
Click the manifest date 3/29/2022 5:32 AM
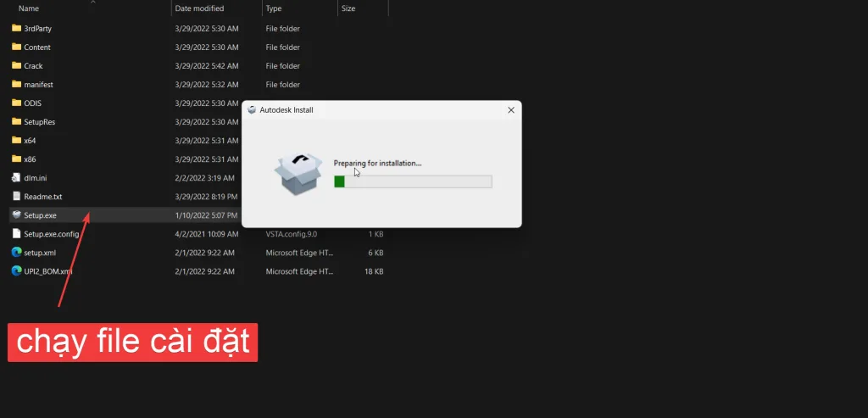(207, 85)
